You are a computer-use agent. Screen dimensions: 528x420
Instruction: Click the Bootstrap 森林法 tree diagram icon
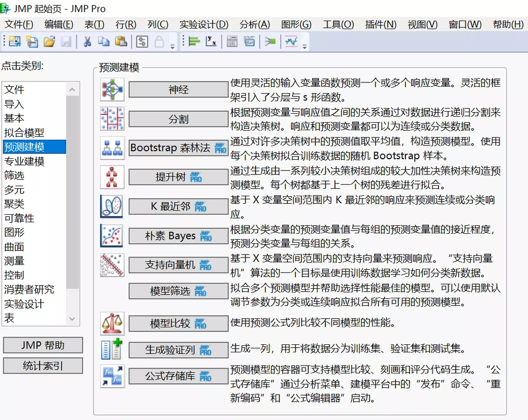pyautogui.click(x=112, y=148)
